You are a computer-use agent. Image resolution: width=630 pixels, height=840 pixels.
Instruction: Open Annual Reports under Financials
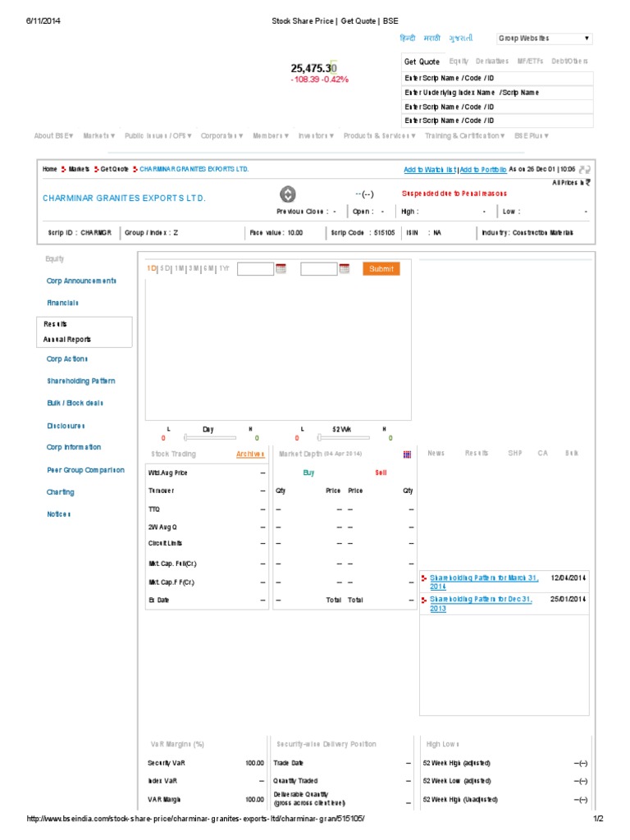67,340
